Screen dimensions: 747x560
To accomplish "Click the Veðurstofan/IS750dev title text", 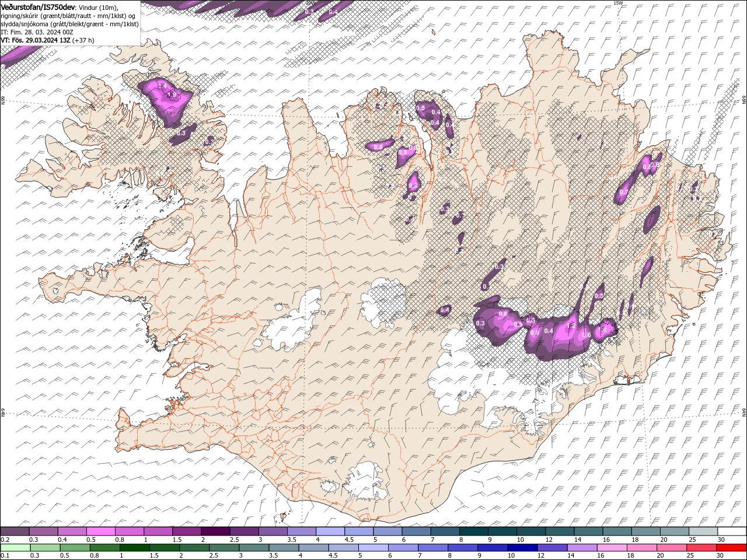I will tap(38, 6).
